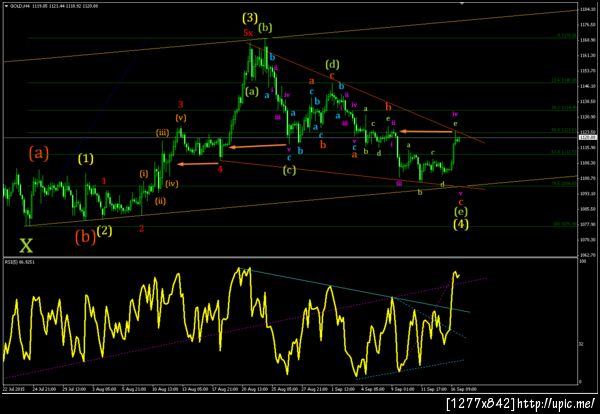Select the red 5x label at the peak
The width and height of the screenshot is (600, 414).
(x=248, y=33)
